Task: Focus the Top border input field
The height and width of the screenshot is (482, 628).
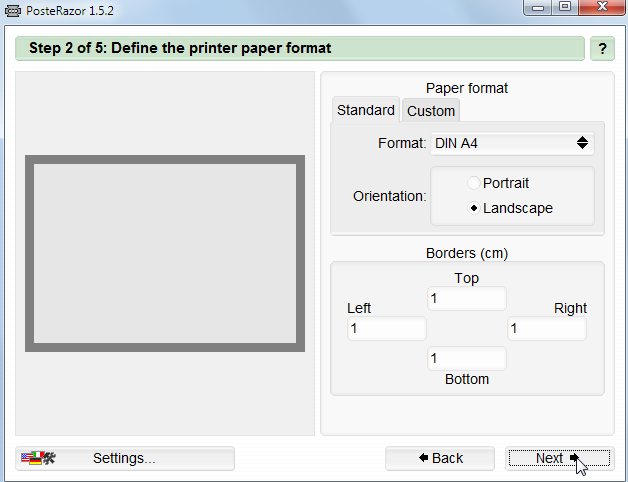Action: [x=467, y=298]
